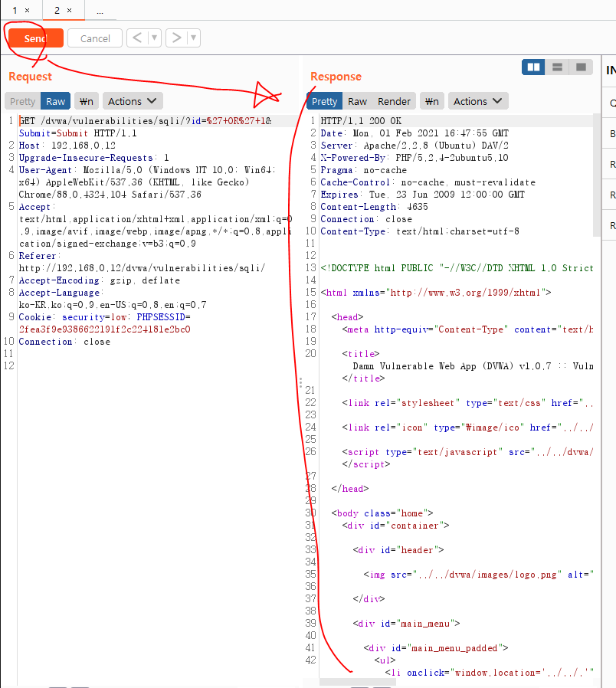Image resolution: width=616 pixels, height=688 pixels.
Task: Click 'HTTP/1.1 200 OK' response status line
Action: [x=361, y=120]
